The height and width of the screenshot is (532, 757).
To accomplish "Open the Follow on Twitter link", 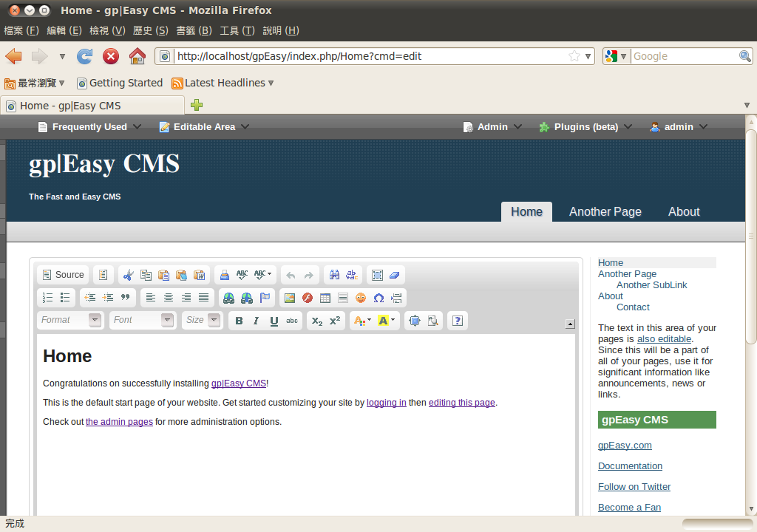I will tap(634, 487).
